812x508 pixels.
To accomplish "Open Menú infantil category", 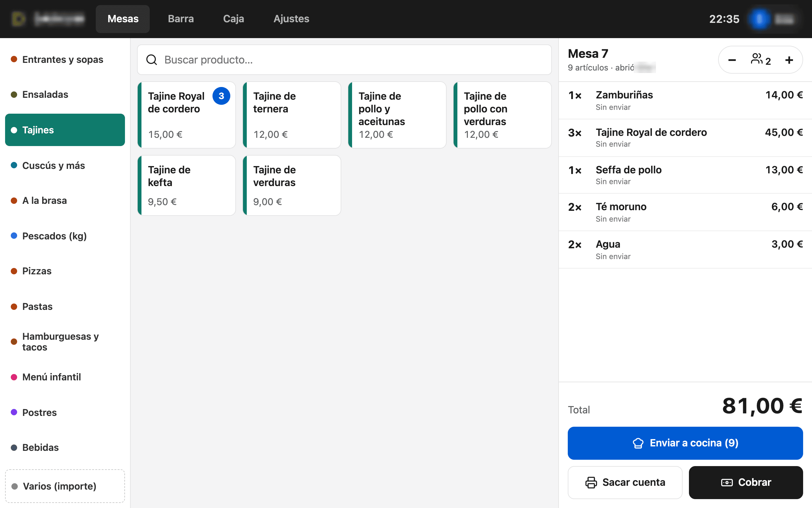I will (x=65, y=377).
